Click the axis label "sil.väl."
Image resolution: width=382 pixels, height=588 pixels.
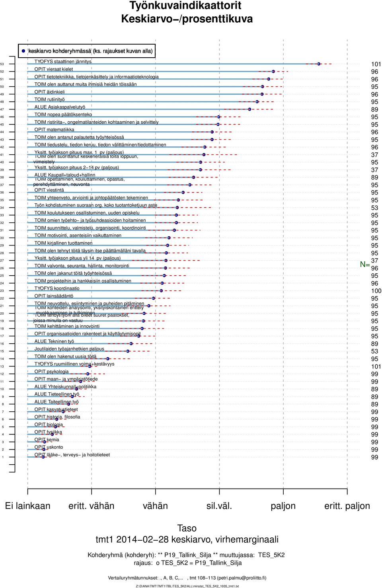[x=219, y=506]
